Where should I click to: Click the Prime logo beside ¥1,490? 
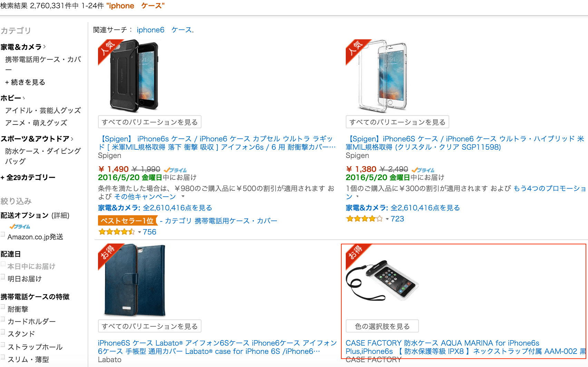pos(175,170)
